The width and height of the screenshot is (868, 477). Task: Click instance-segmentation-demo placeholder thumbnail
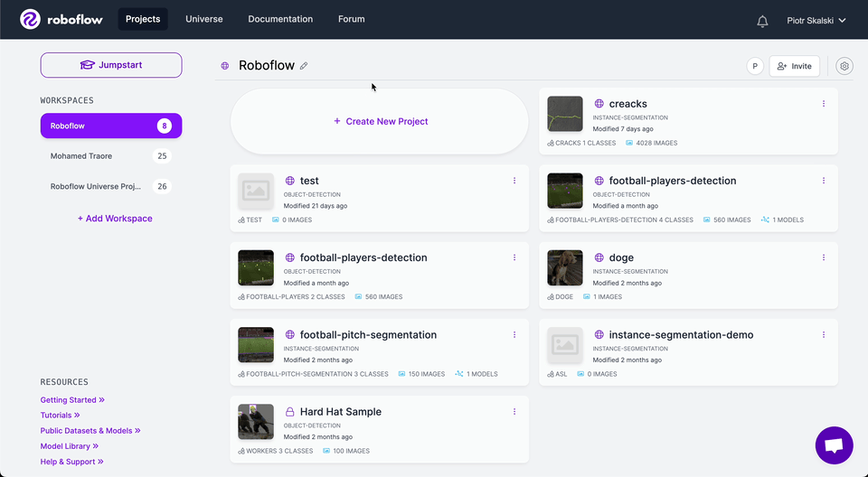(565, 345)
